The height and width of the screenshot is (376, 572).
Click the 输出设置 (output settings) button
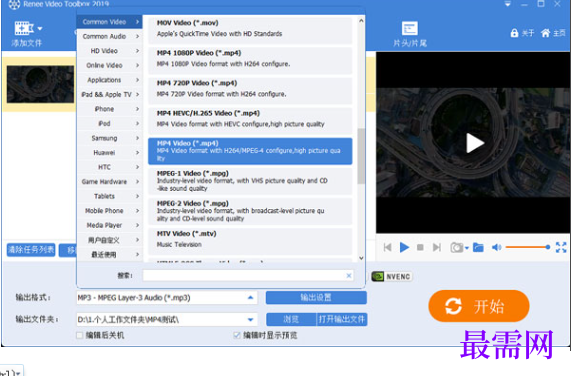pos(316,298)
